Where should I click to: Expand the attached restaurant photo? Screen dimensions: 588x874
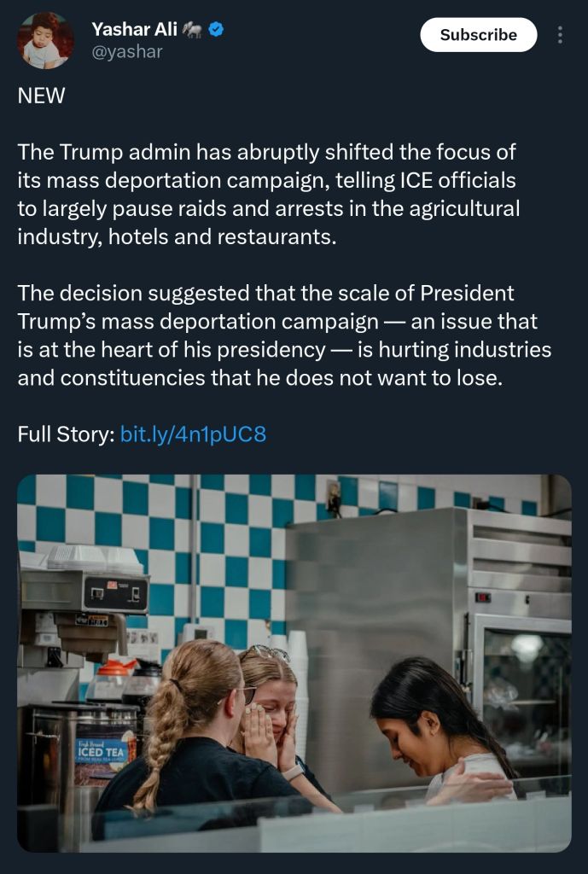click(x=294, y=663)
